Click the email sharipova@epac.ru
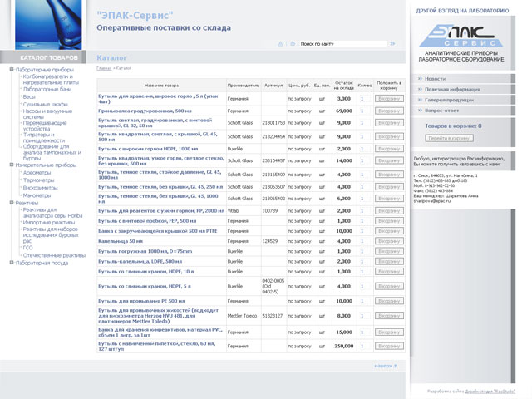The height and width of the screenshot is (399, 532). 432,201
